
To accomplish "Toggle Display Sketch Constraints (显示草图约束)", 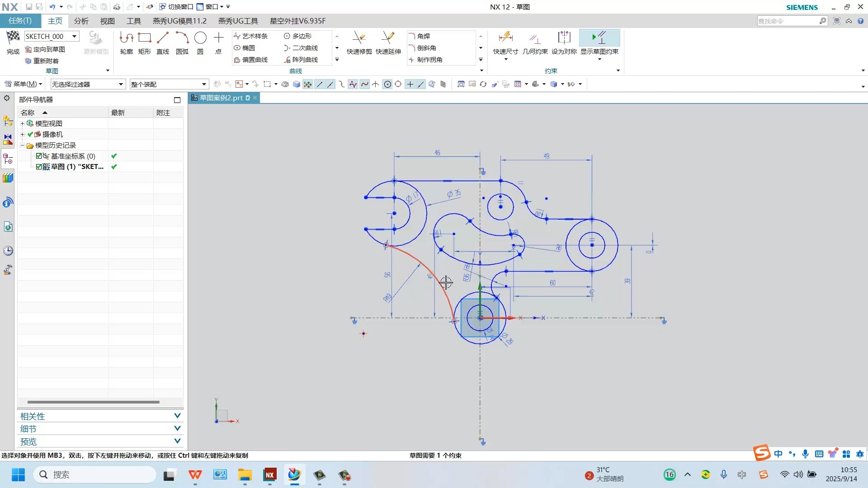I will coord(599,38).
